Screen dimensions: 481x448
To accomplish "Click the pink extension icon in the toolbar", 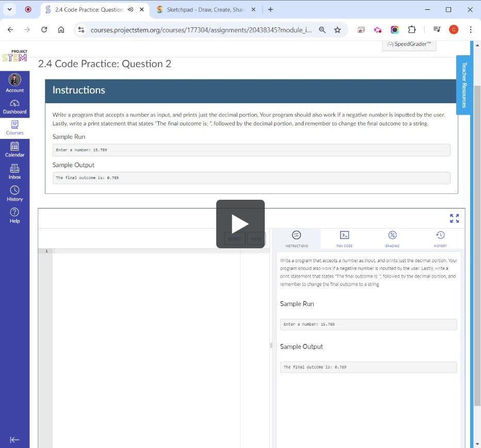I will click(378, 30).
